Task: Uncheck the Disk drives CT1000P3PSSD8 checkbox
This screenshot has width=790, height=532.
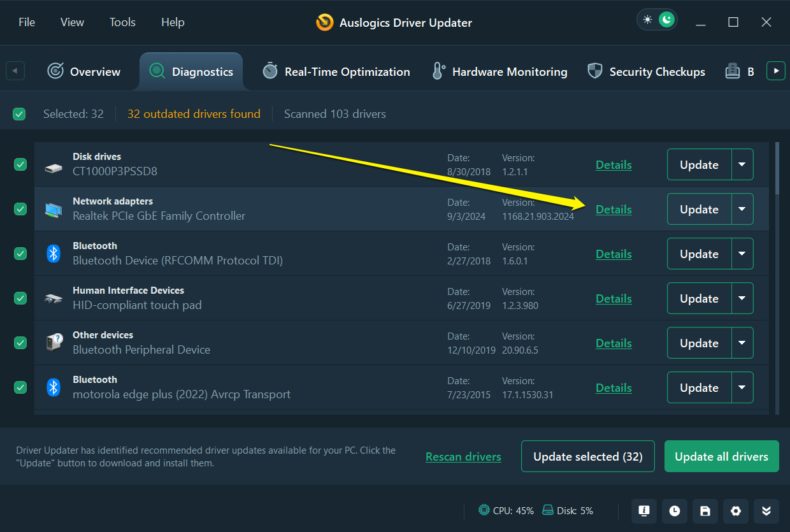Action: pos(20,164)
